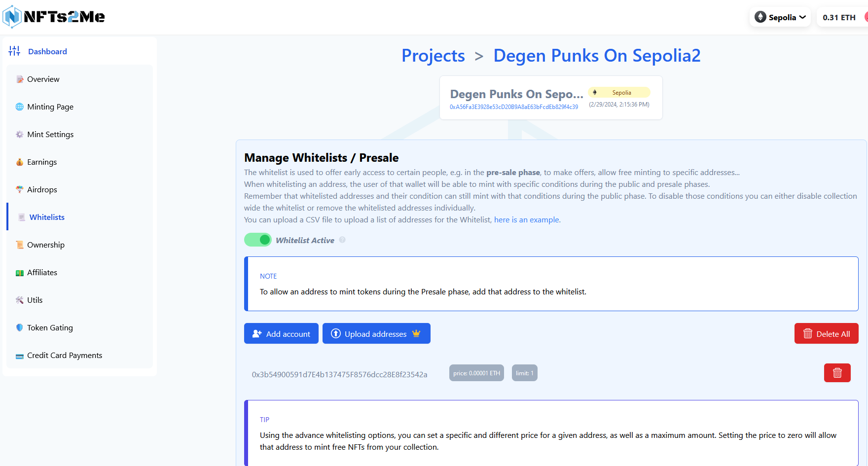
Task: Open the Airdrops sidebar section
Action: pyautogui.click(x=42, y=189)
